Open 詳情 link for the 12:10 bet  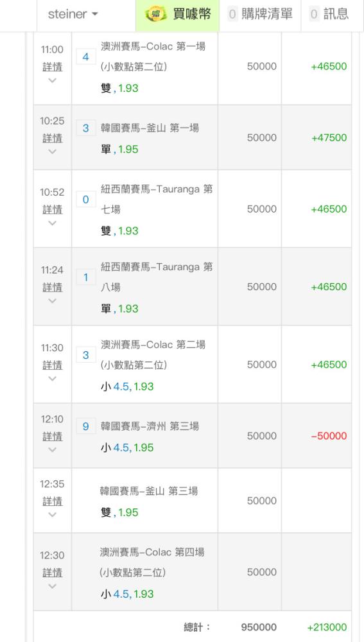[53, 437]
